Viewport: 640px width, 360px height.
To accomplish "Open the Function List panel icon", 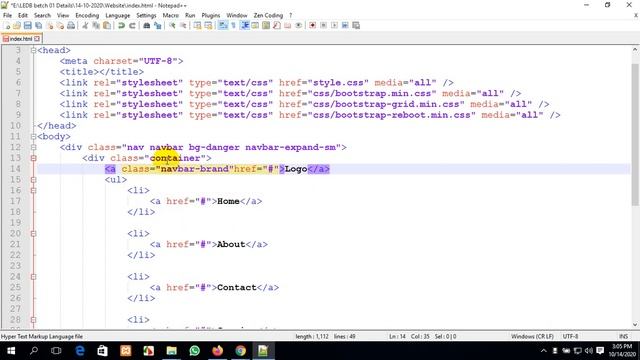I will click(277, 26).
